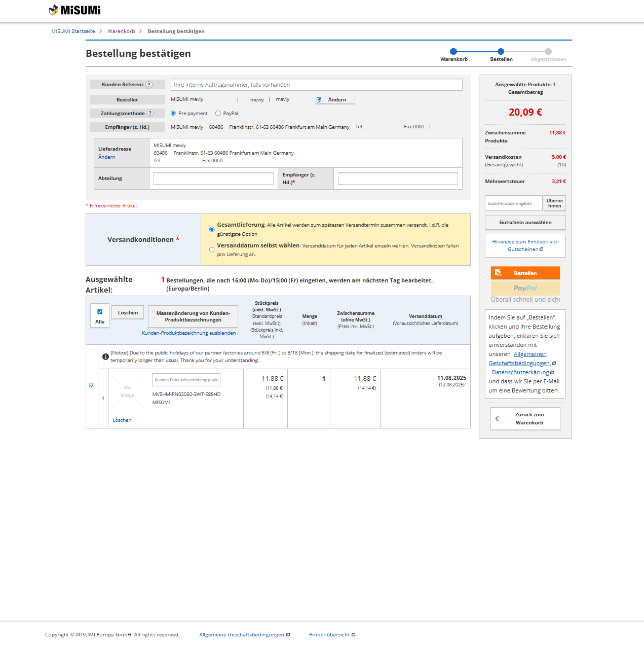The height and width of the screenshot is (646, 644).
Task: Click Ändern link under Lieferadresse
Action: (106, 157)
